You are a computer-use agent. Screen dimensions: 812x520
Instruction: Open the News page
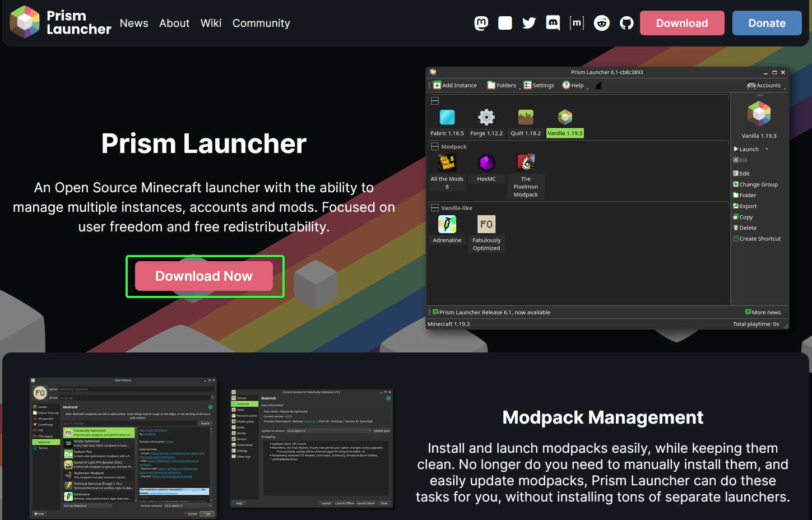[133, 23]
